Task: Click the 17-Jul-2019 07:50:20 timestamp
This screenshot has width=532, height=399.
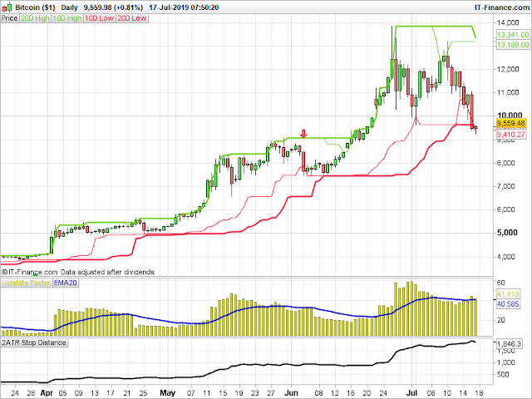Action: coord(184,7)
